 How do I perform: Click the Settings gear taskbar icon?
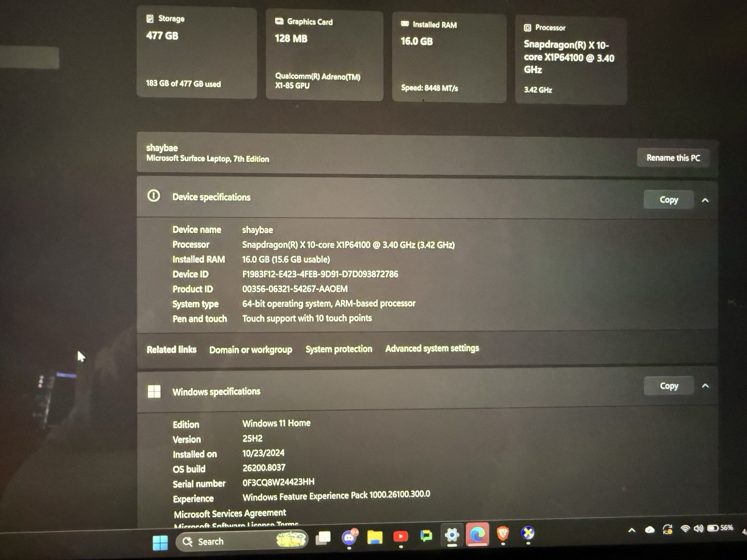451,535
